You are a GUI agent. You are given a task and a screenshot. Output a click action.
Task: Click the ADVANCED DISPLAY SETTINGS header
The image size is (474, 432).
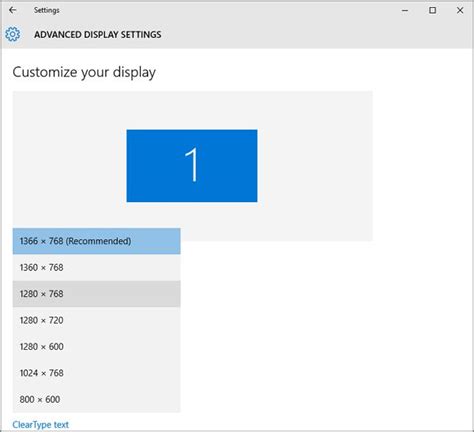click(x=98, y=34)
